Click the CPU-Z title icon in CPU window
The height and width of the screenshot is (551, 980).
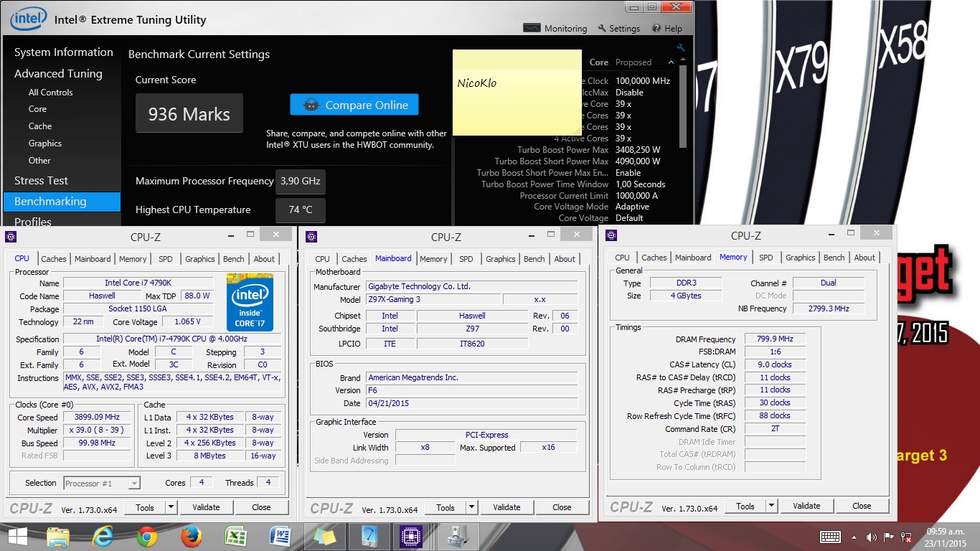[10, 237]
